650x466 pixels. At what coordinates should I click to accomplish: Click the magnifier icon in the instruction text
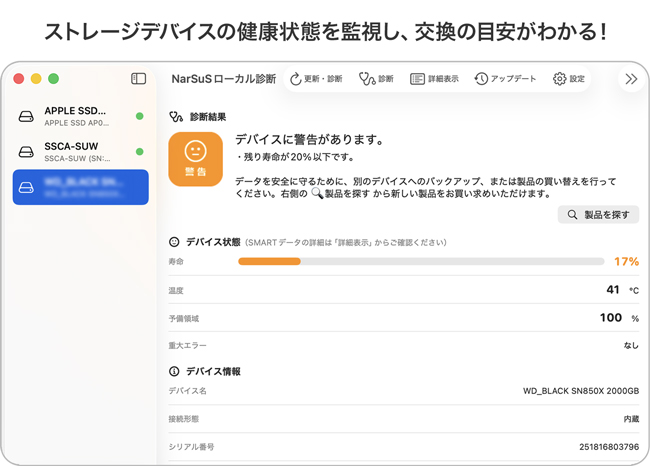(x=317, y=193)
